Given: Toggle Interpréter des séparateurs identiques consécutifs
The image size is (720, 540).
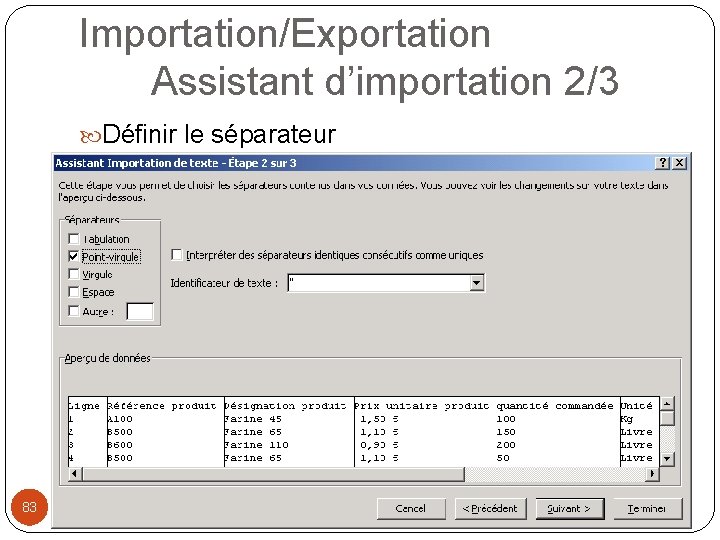Looking at the screenshot, I should (x=176, y=255).
